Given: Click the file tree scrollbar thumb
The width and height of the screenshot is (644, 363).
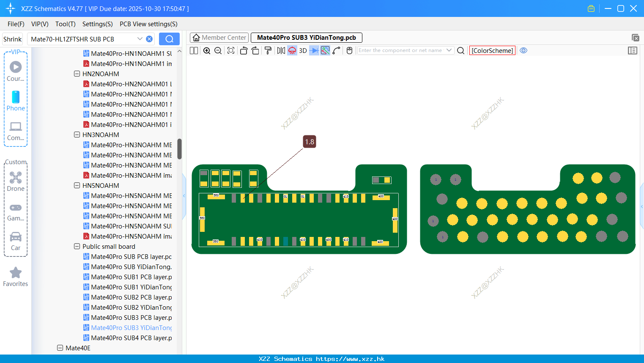Looking at the screenshot, I should click(179, 149).
